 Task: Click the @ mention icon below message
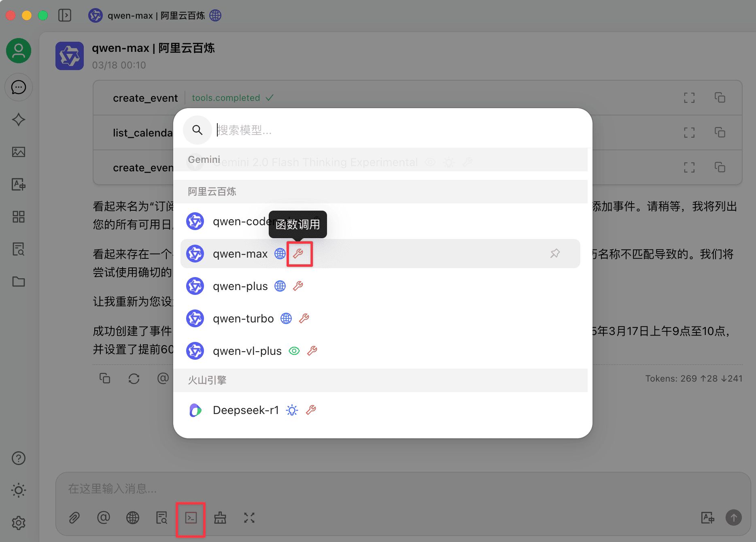[x=163, y=378]
